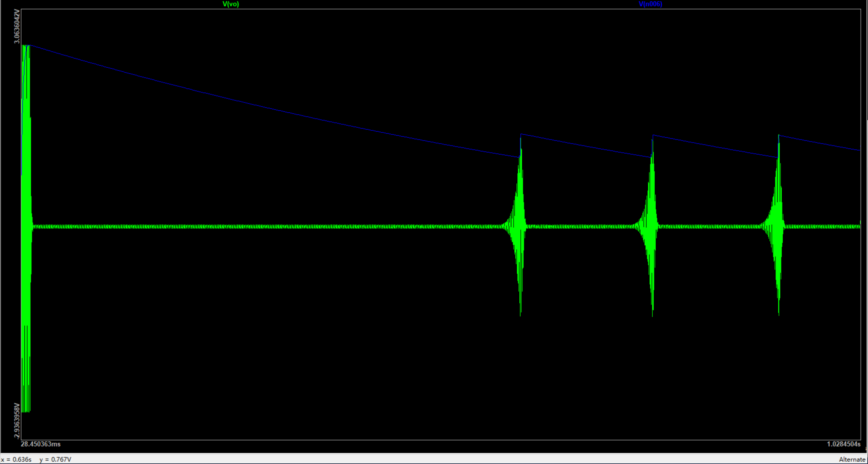Click the blue sawtooth peak above the fourth burst
This screenshot has width=868, height=464.
[779, 135]
